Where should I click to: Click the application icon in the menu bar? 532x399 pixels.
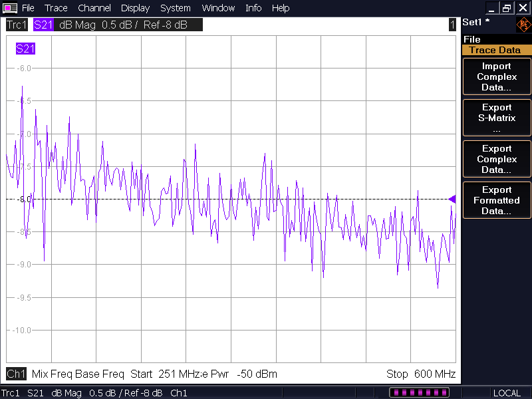(x=9, y=8)
